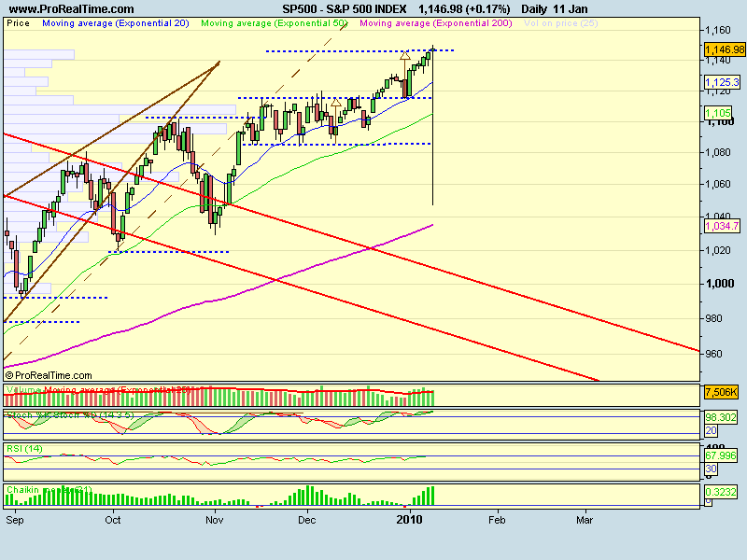The image size is (747, 560).
Task: Click the 1,020 price axis label
Action: click(717, 250)
